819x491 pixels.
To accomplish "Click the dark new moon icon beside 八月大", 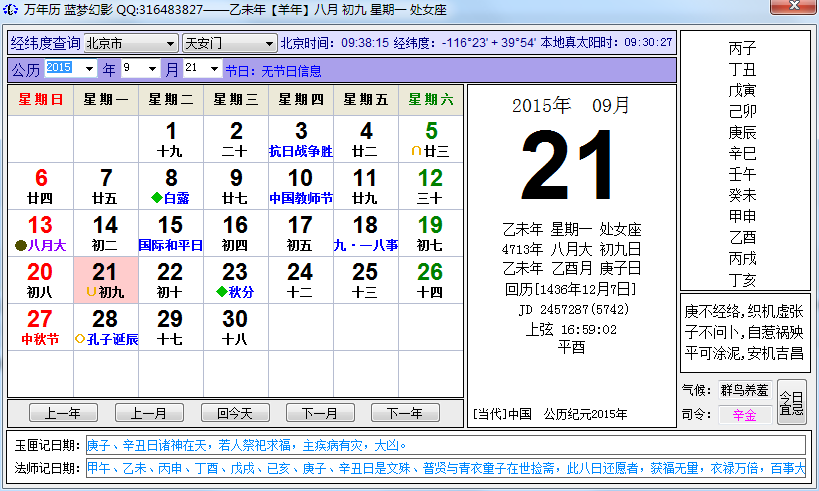I will (x=20, y=245).
